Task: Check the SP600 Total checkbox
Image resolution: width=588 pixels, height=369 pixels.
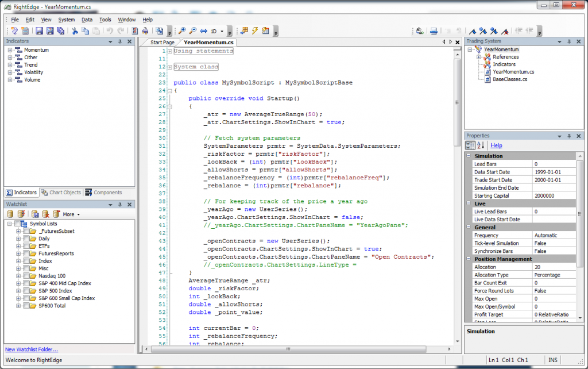Action: [26, 306]
